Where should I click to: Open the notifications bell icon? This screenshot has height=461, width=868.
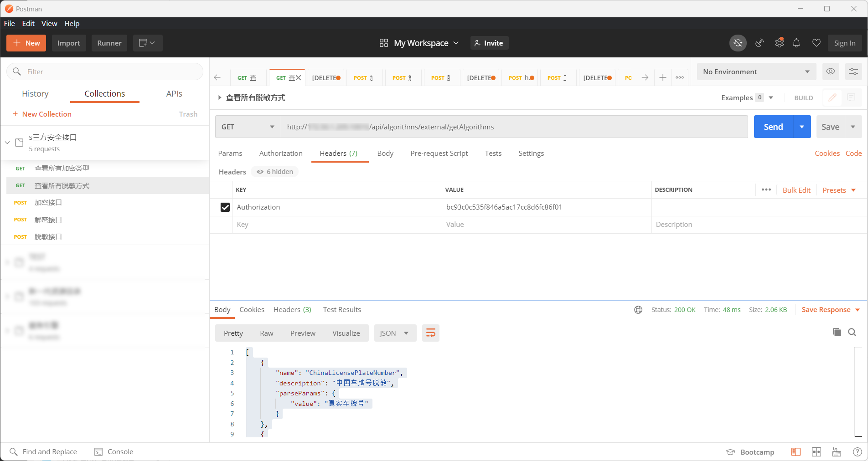(x=796, y=43)
